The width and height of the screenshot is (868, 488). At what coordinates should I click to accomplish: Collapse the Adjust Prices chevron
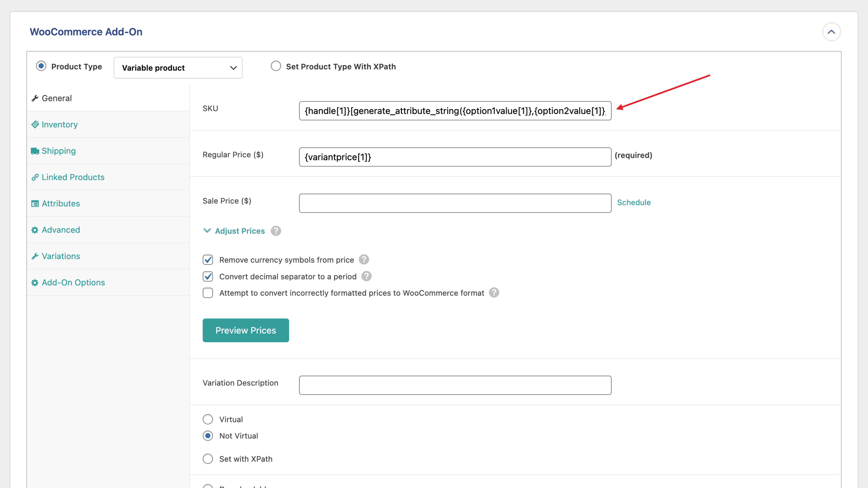(x=207, y=231)
